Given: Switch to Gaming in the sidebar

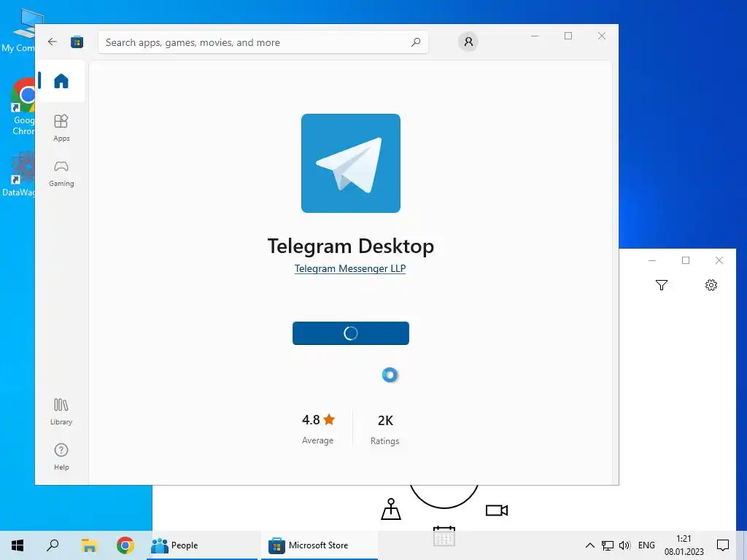Looking at the screenshot, I should click(61, 174).
